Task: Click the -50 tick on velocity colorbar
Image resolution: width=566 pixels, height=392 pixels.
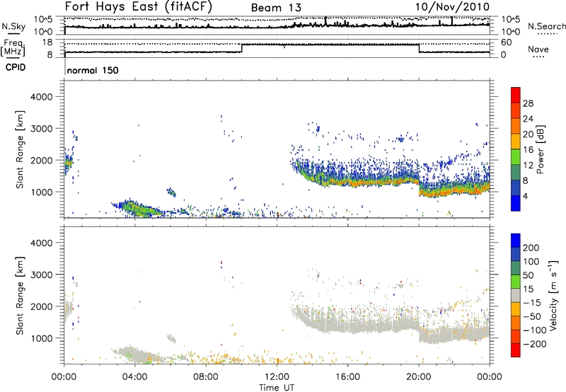Action: [x=532, y=316]
